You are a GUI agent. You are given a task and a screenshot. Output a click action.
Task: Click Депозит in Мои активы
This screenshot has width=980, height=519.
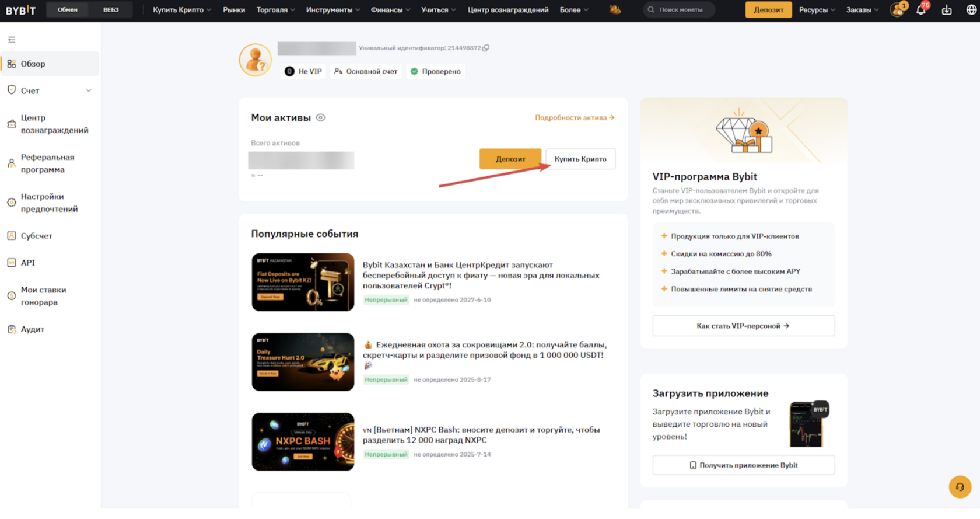pos(510,159)
